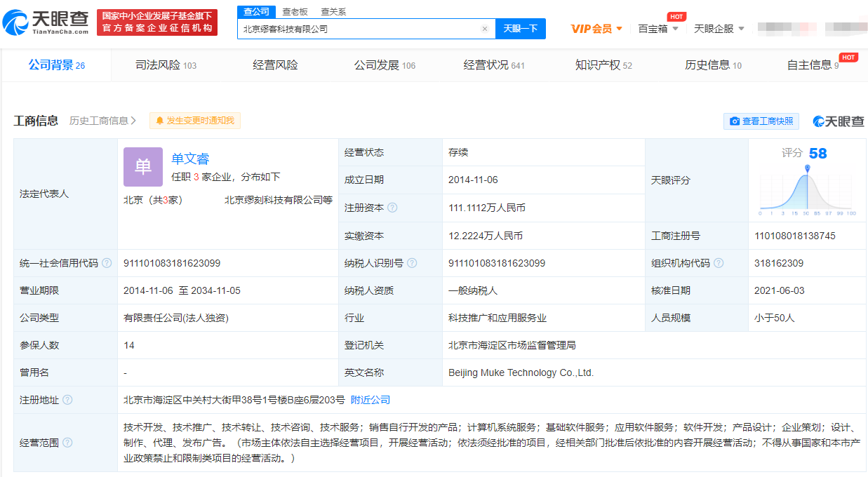Select the credit code value under 统一社会信用代码
868x477 pixels.
coord(172,263)
